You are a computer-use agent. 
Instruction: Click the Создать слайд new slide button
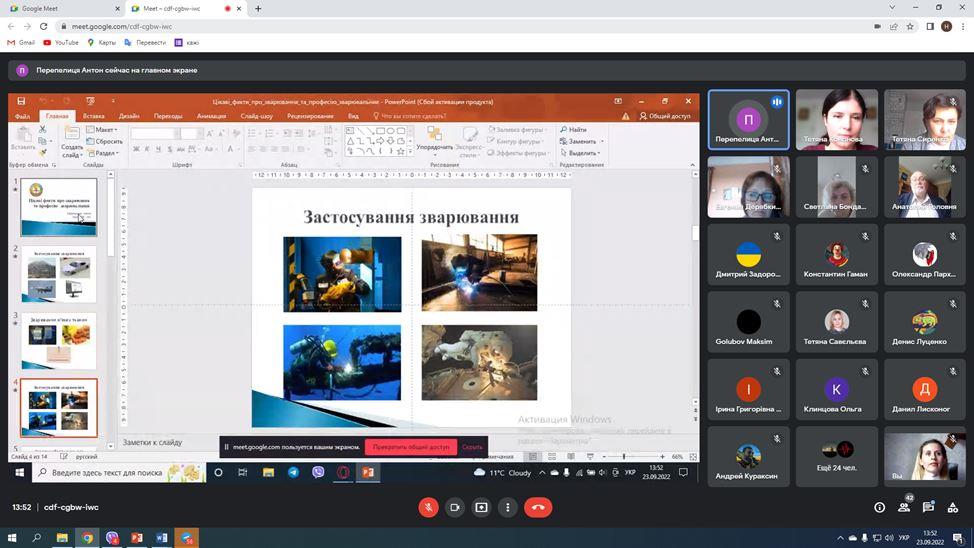72,142
